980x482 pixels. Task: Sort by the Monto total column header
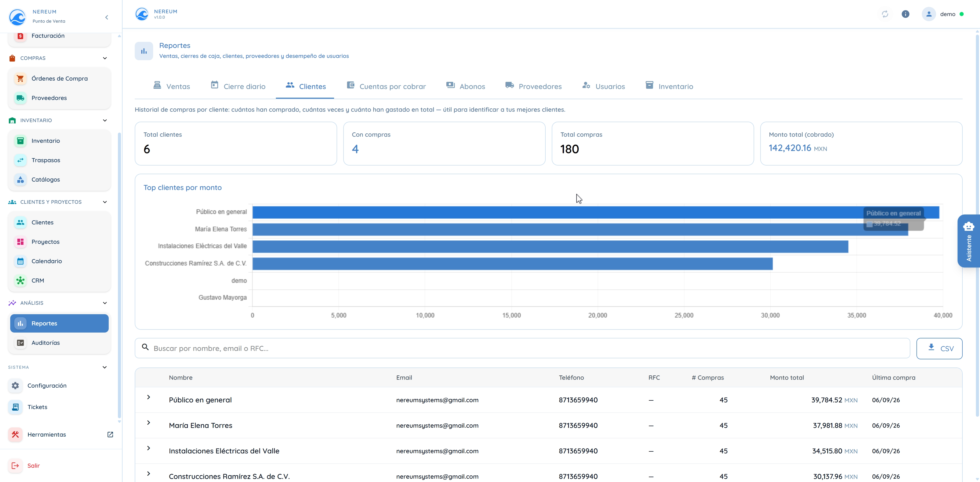click(x=787, y=378)
